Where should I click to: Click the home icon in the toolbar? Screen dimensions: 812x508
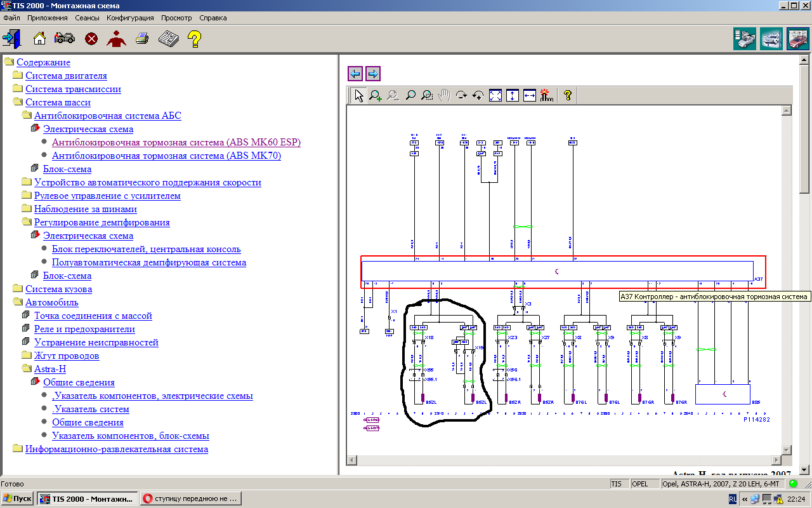click(39, 39)
